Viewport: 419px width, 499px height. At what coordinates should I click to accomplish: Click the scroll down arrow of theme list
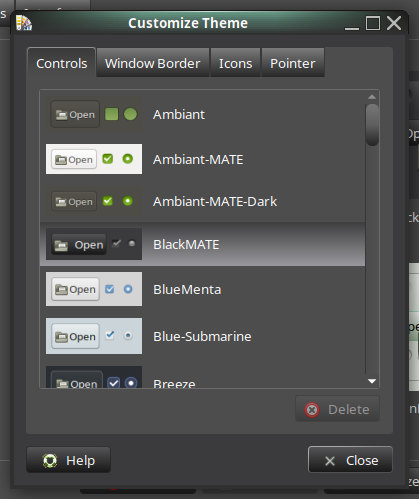click(x=372, y=381)
